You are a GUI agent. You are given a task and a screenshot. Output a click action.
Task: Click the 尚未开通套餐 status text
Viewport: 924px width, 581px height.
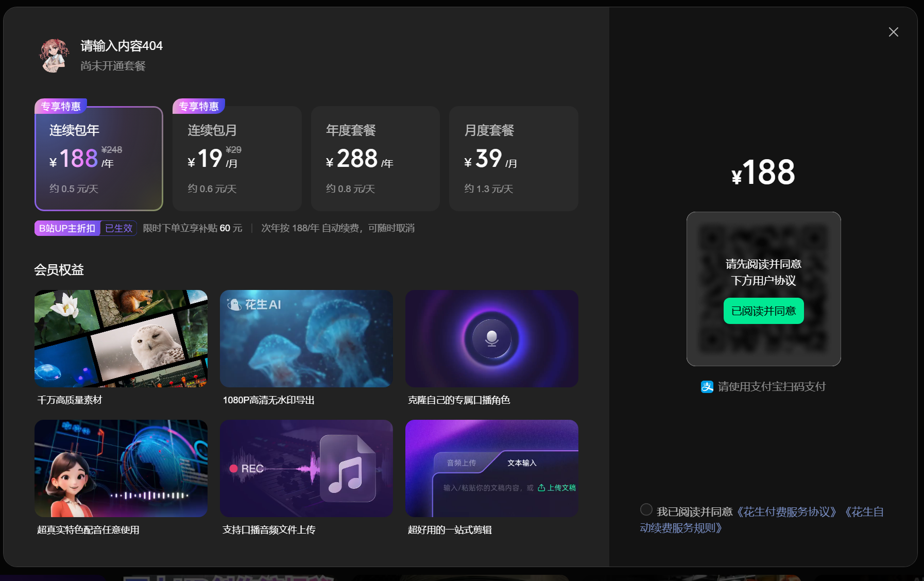[x=113, y=66]
